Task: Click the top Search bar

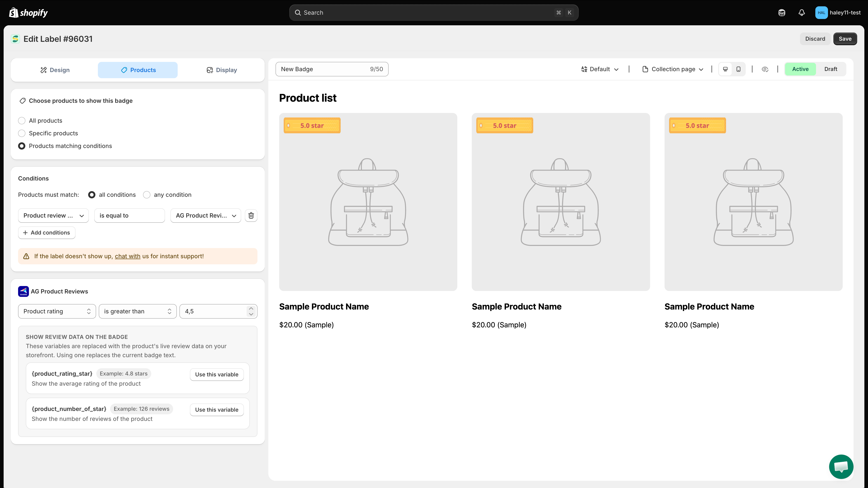Action: coord(434,13)
